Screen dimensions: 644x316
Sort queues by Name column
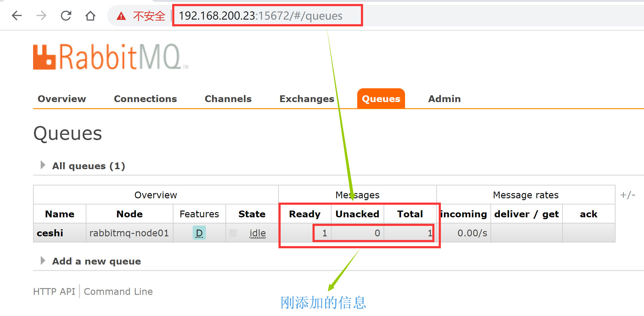[60, 214]
